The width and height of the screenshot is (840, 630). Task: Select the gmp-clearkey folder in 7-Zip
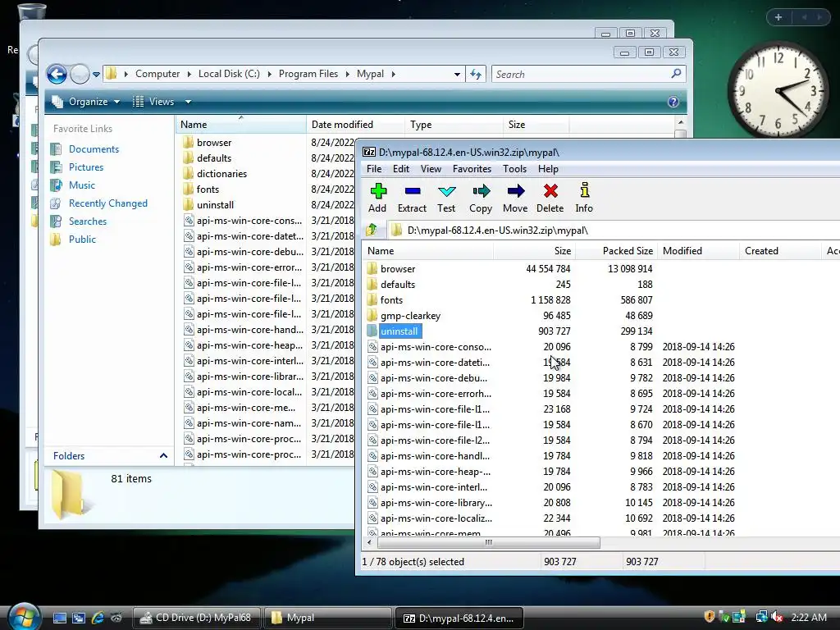[410, 316]
